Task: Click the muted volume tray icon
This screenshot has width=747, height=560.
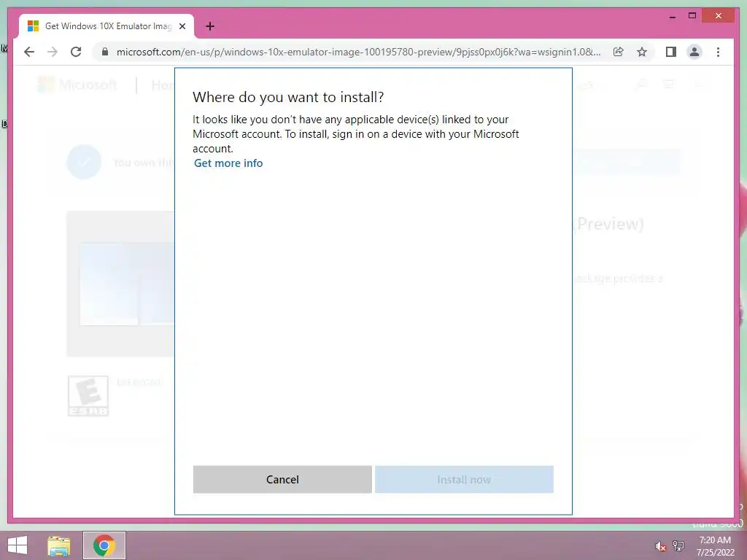Action: coord(660,546)
